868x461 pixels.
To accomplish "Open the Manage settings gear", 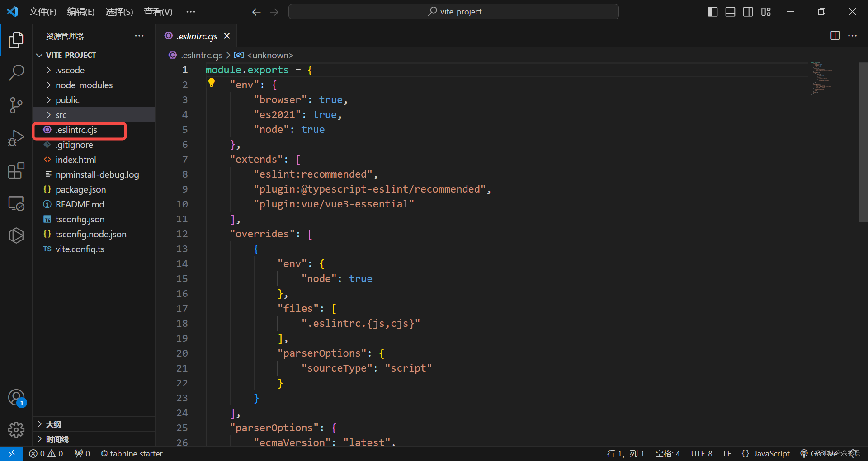I will (16, 430).
